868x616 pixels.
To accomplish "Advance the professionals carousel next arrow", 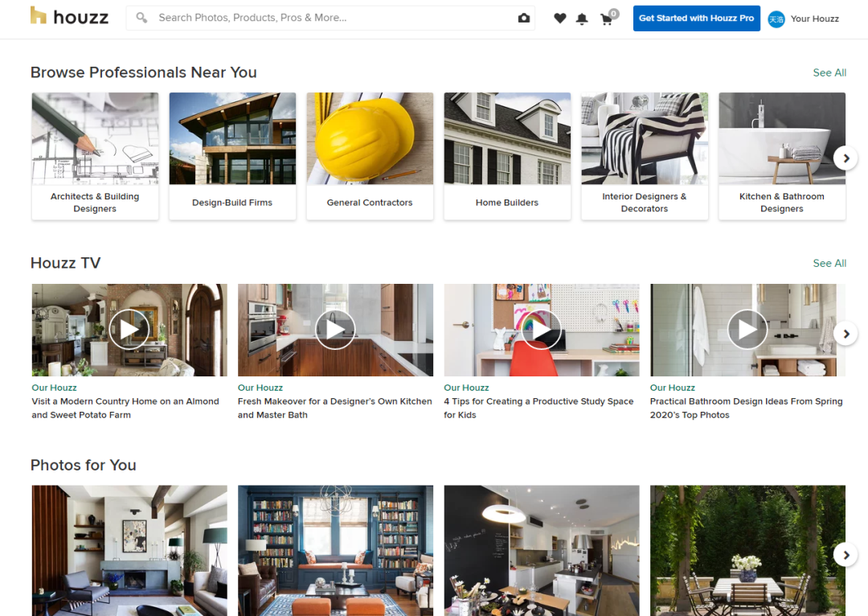I will [x=845, y=158].
